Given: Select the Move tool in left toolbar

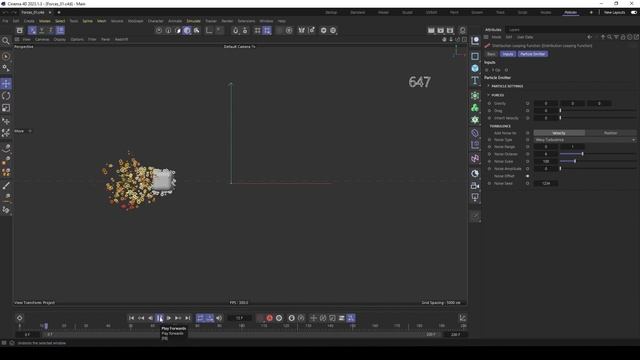Looking at the screenshot, I should point(6,84).
